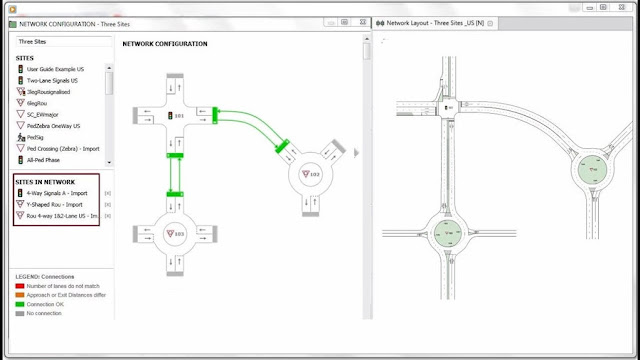The width and height of the screenshot is (640, 360).
Task: Select roundabout site 103 in the diagram
Action: pyautogui.click(x=175, y=234)
